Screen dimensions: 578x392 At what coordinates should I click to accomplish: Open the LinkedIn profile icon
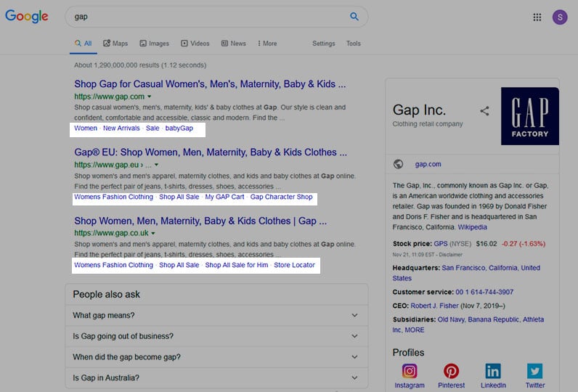pyautogui.click(x=493, y=371)
